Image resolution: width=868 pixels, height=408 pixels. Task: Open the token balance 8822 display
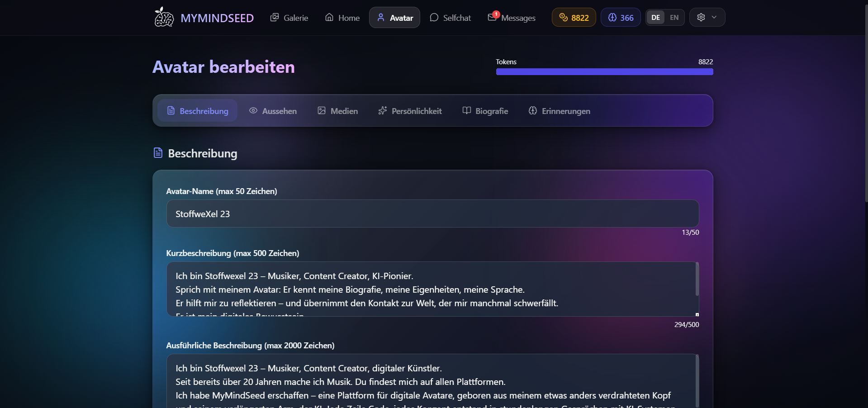[x=573, y=18]
